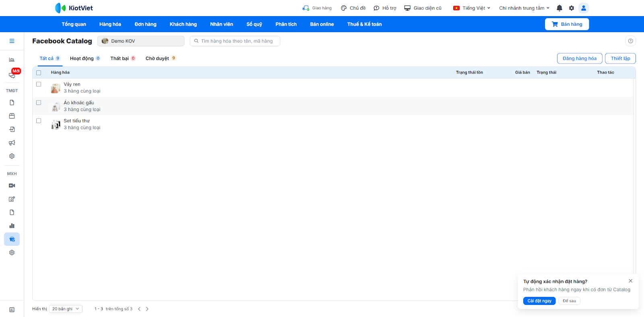Viewport: 644px width, 317px height.
Task: Click the Váy ren product name
Action: pyautogui.click(x=72, y=84)
